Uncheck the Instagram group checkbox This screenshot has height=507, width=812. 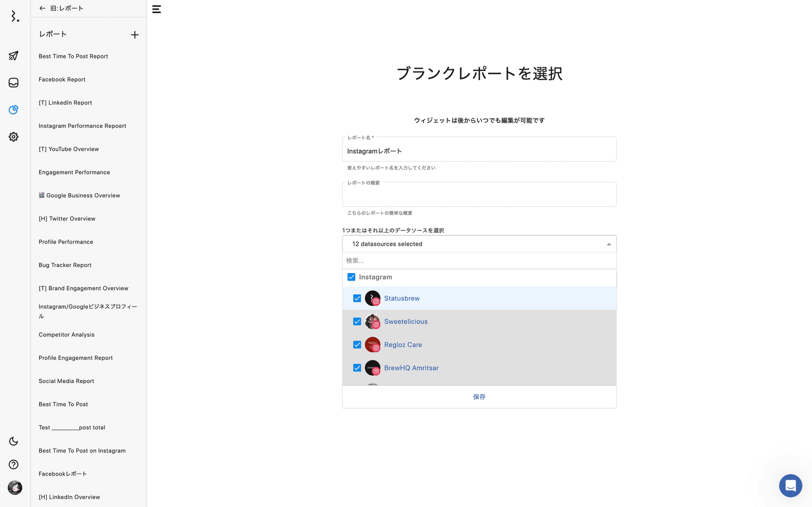point(351,277)
